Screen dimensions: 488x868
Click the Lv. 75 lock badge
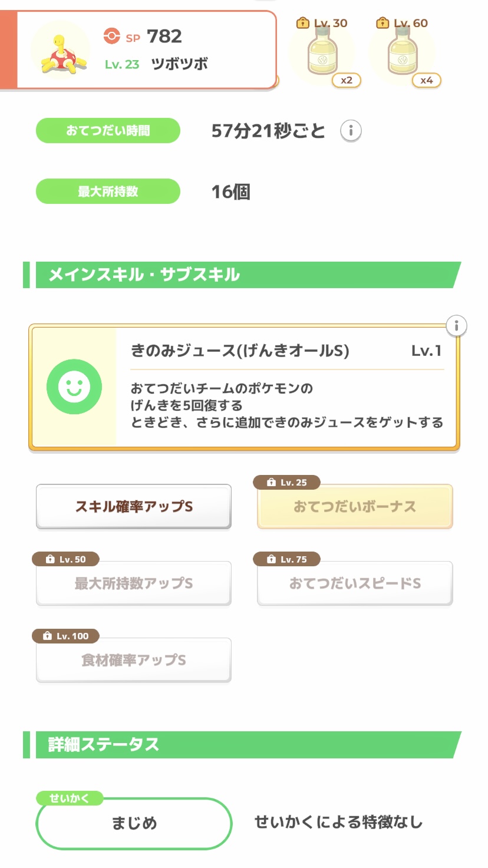[287, 559]
